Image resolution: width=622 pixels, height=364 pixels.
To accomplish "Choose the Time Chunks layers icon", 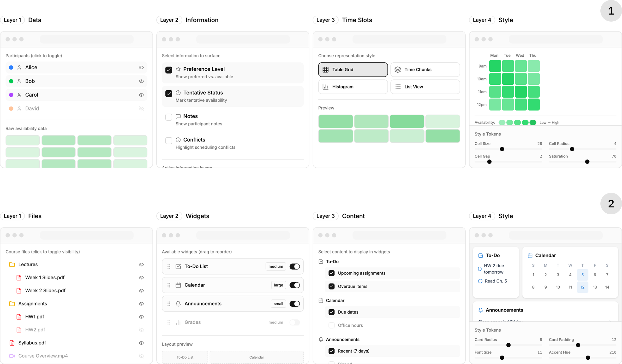I will coord(397,70).
